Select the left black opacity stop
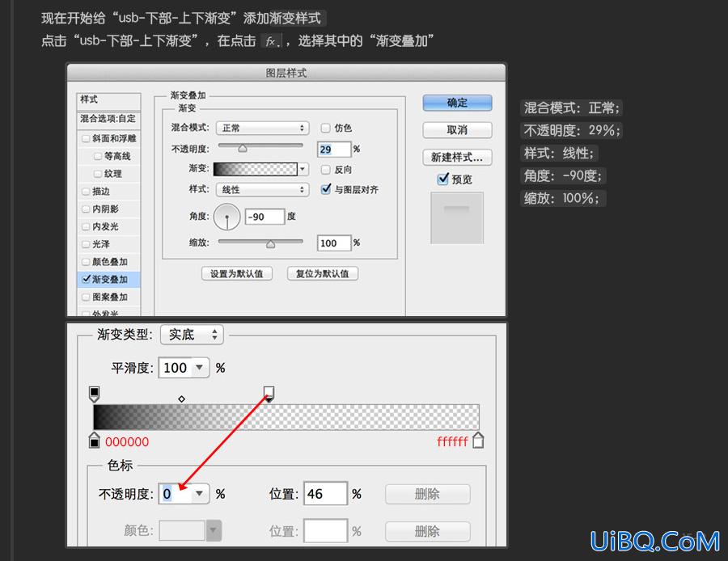Image resolution: width=728 pixels, height=561 pixels. [95, 394]
